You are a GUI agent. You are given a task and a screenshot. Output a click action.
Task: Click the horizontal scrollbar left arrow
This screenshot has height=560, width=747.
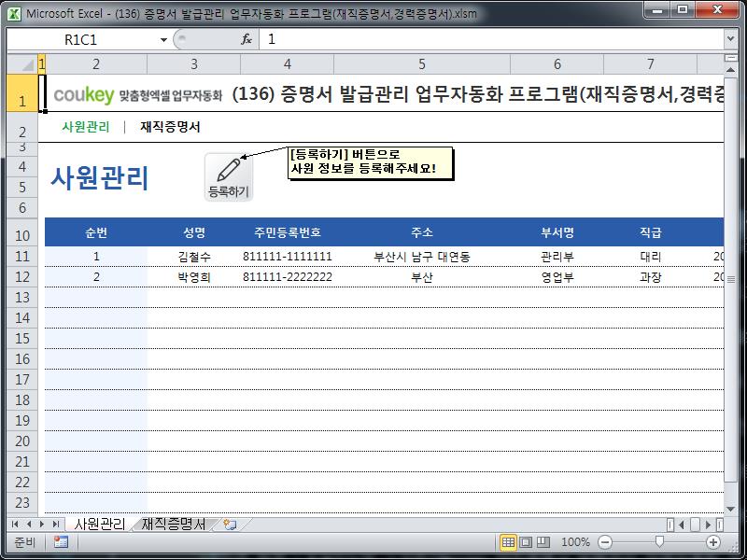coord(682,525)
